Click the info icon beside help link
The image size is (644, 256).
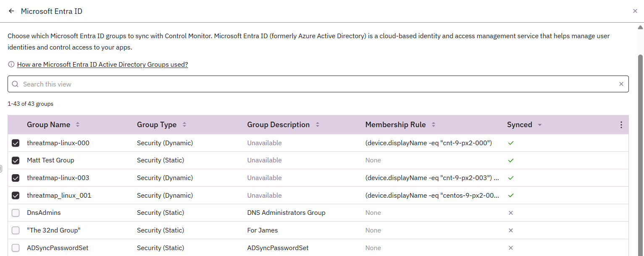[x=11, y=65]
